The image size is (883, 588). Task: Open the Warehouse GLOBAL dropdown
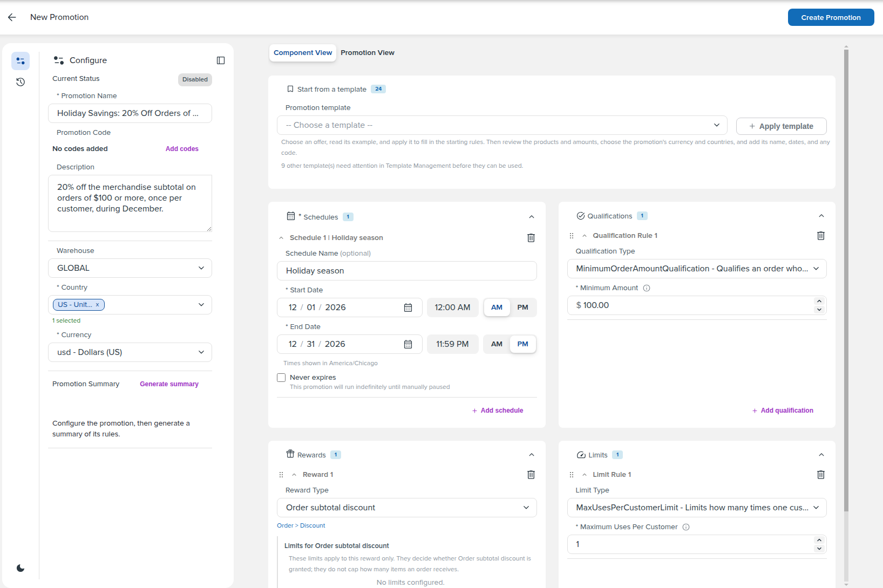coord(130,268)
